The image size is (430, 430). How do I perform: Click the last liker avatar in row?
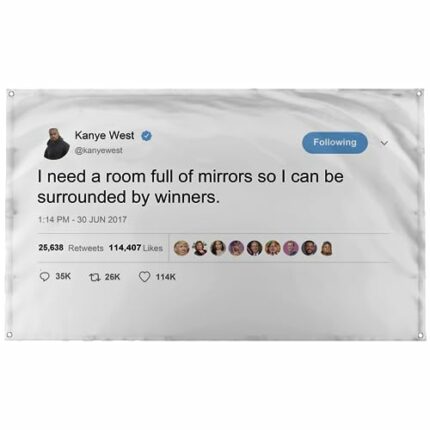click(x=326, y=248)
